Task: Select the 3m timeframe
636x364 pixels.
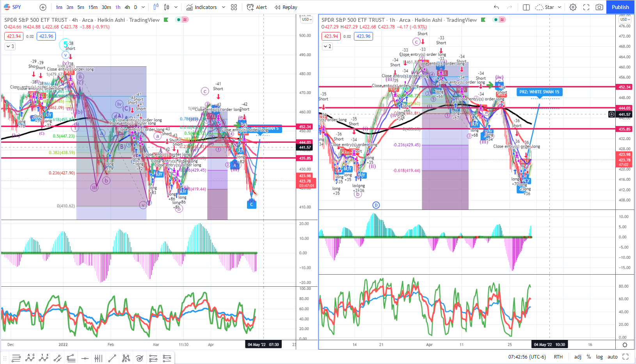Action: tap(70, 7)
